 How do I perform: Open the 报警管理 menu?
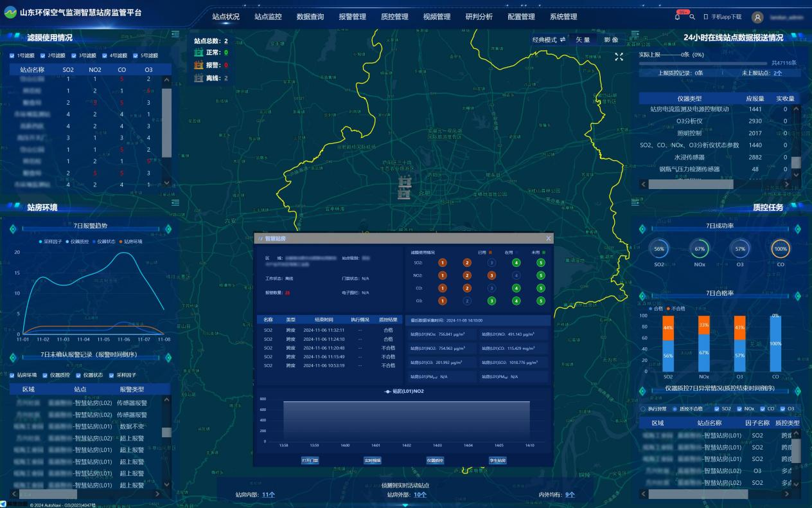pyautogui.click(x=352, y=17)
